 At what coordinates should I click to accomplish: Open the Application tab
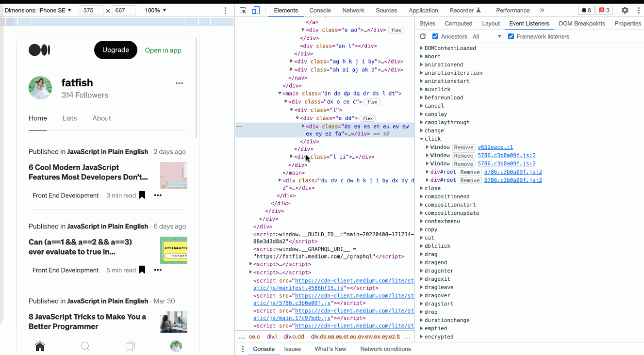(424, 10)
